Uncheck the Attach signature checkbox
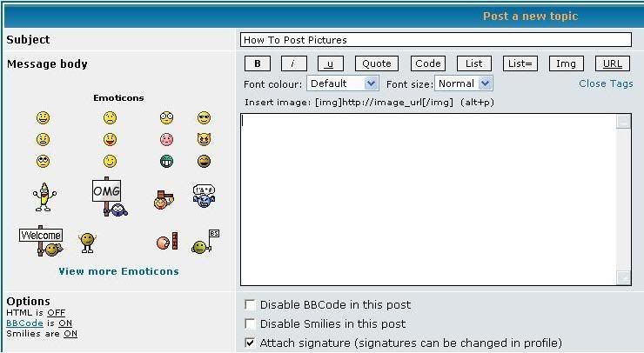 pos(249,343)
